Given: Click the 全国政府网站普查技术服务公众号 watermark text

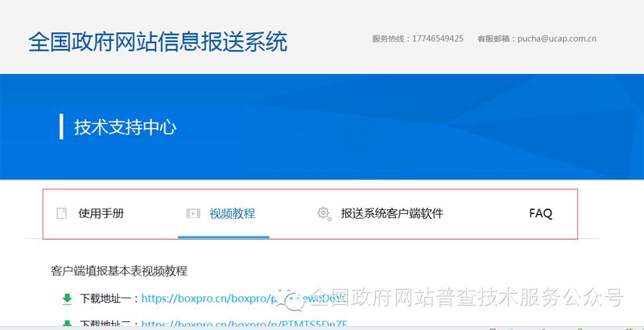Looking at the screenshot, I should pyautogui.click(x=467, y=298).
